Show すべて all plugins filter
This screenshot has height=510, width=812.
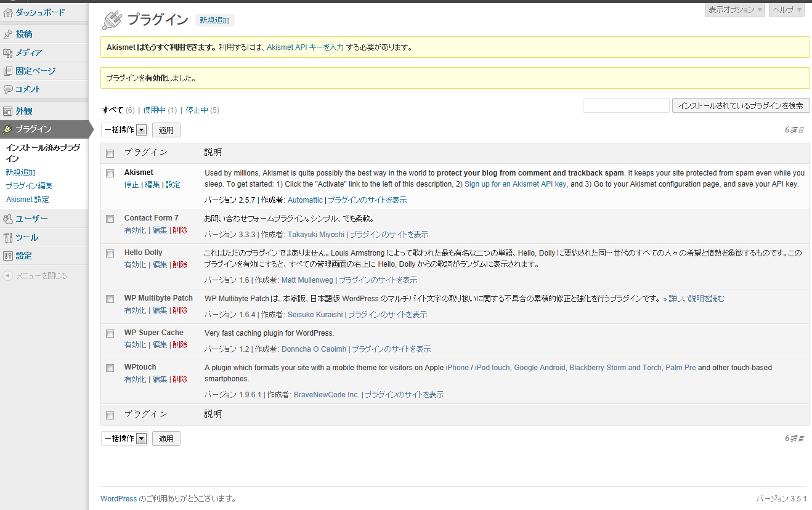(x=113, y=110)
